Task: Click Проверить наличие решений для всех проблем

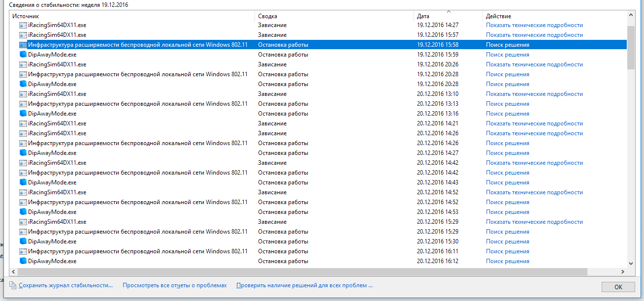Action: click(x=304, y=285)
